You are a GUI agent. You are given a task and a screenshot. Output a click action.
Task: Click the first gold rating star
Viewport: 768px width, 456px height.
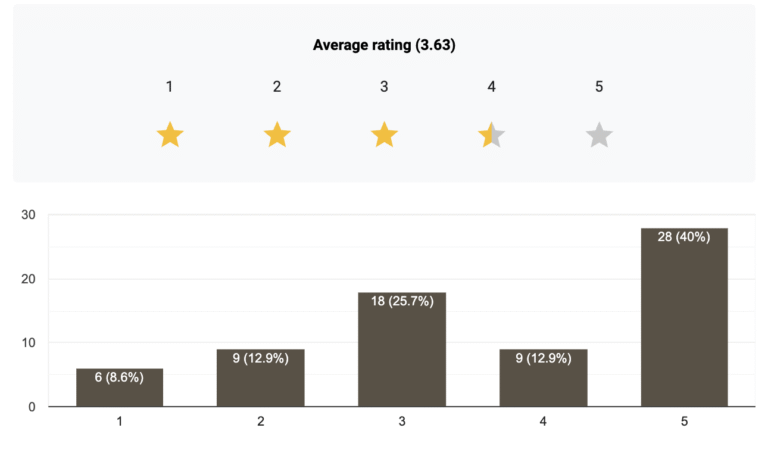170,135
